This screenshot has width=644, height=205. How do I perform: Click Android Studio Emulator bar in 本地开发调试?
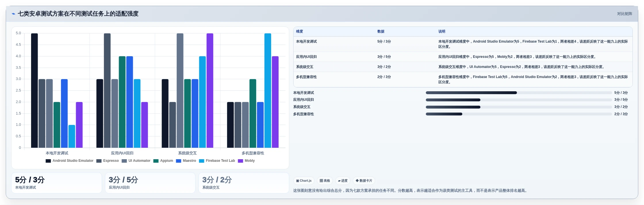pos(34,90)
